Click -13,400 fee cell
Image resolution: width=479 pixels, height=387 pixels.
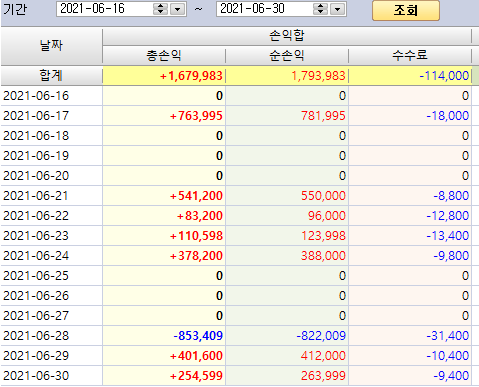click(x=410, y=236)
